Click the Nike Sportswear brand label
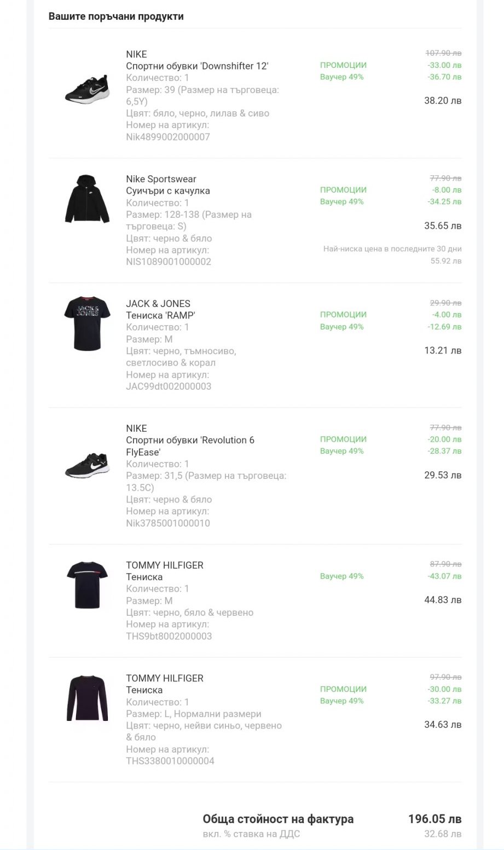 click(161, 179)
